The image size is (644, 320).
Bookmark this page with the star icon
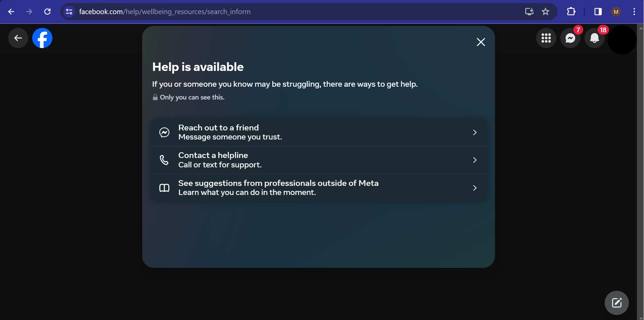(x=546, y=12)
